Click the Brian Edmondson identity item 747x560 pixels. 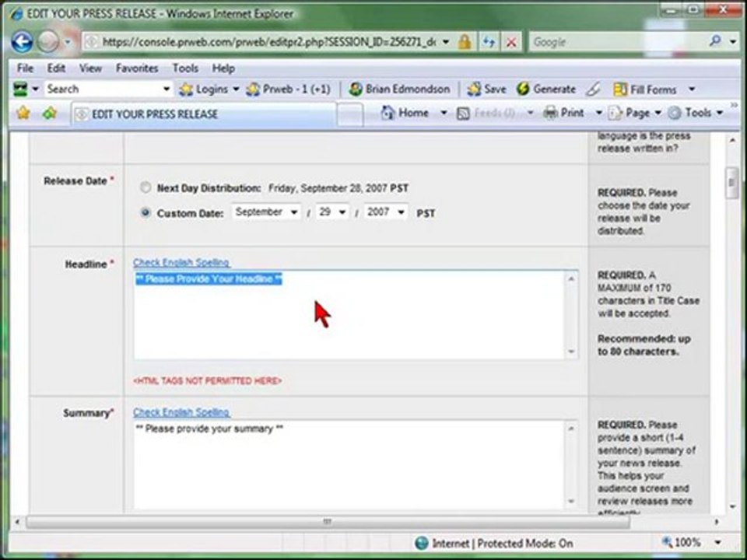point(399,89)
